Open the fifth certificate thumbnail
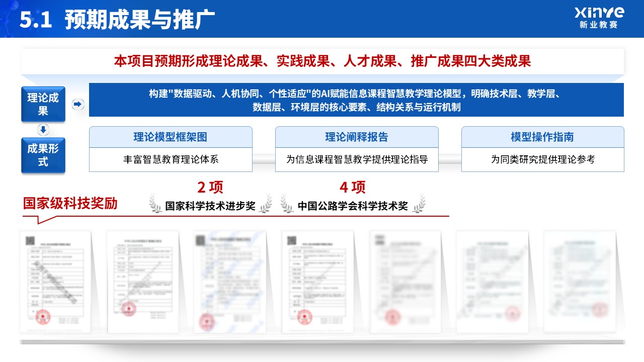Viewport: 644px width, 362px height. [x=405, y=282]
